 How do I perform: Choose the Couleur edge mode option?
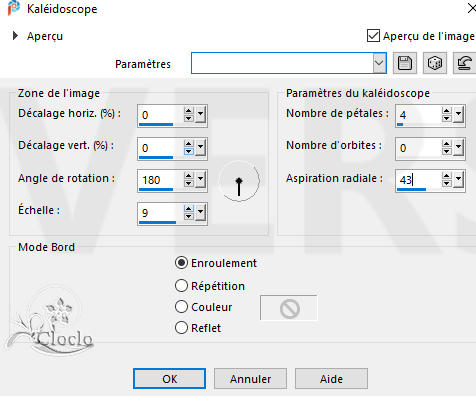pos(181,307)
